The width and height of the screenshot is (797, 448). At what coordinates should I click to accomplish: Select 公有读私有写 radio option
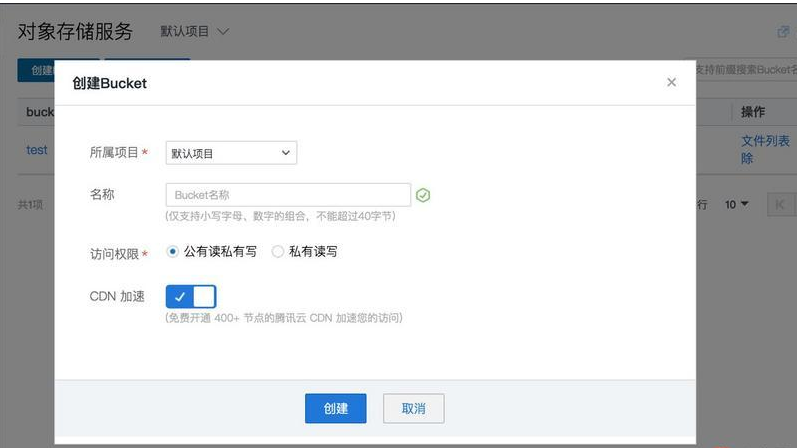click(x=172, y=251)
